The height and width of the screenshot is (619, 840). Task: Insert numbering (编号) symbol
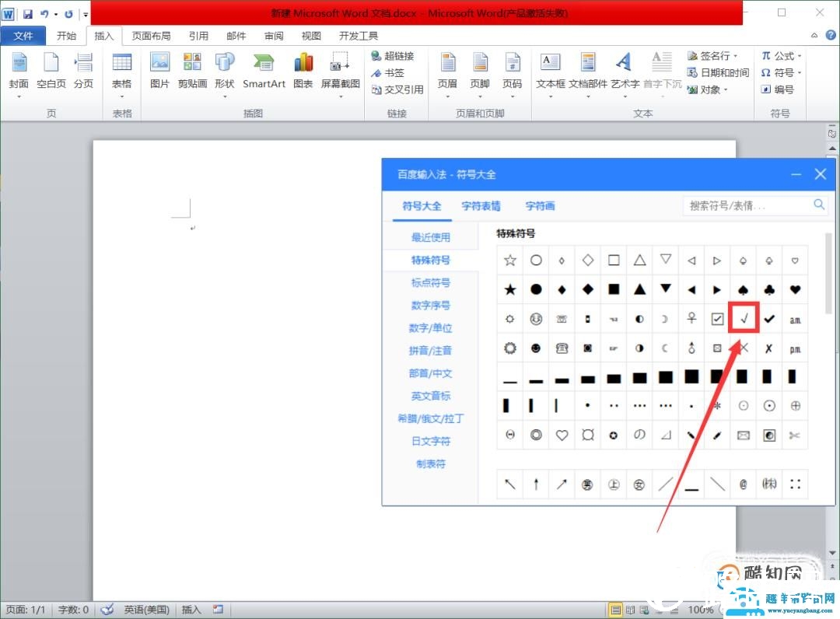(x=777, y=89)
